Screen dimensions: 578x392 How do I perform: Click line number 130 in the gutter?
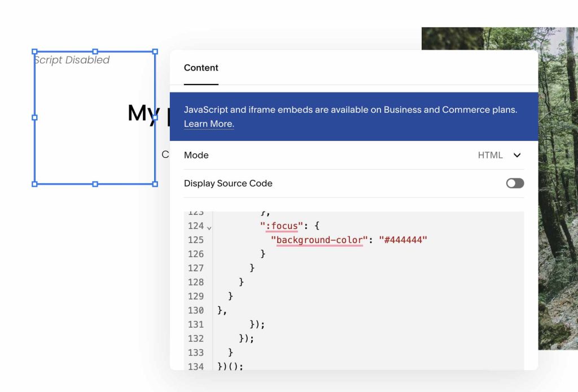(196, 310)
